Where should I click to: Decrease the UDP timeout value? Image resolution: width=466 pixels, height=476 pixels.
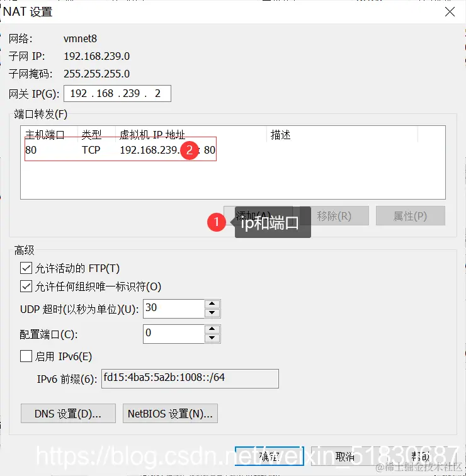212,313
